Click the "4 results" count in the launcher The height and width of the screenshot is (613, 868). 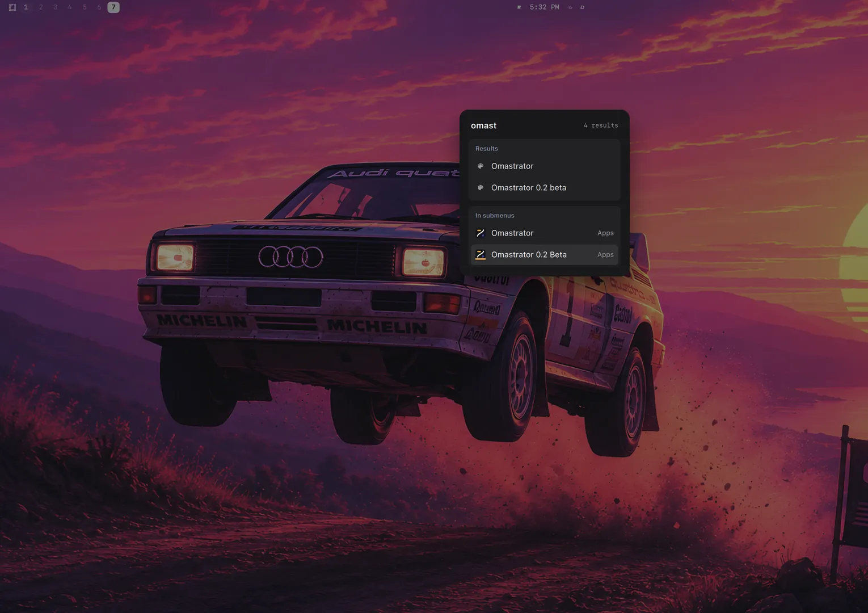pos(601,125)
